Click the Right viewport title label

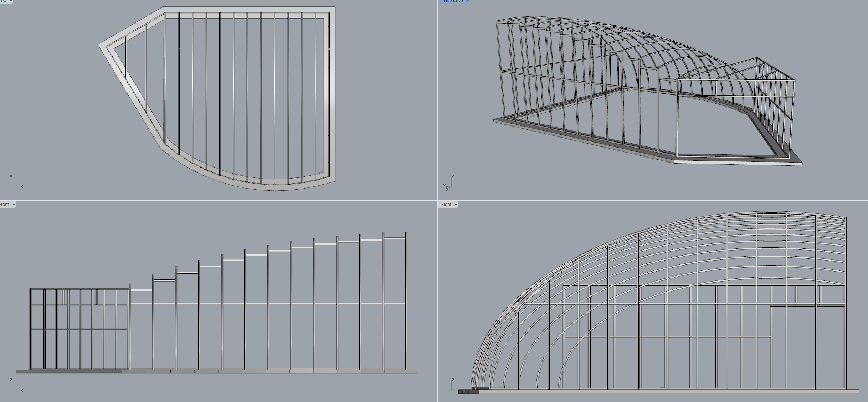[446, 205]
